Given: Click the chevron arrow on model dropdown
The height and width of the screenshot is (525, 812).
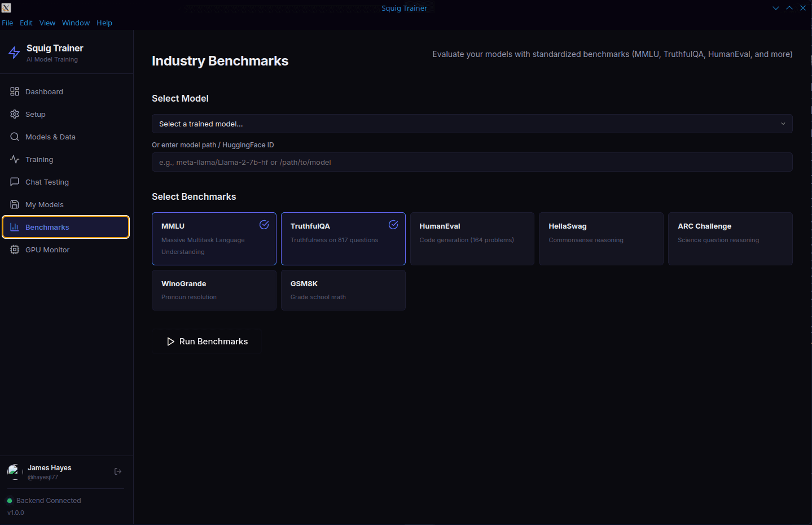Looking at the screenshot, I should click(783, 124).
